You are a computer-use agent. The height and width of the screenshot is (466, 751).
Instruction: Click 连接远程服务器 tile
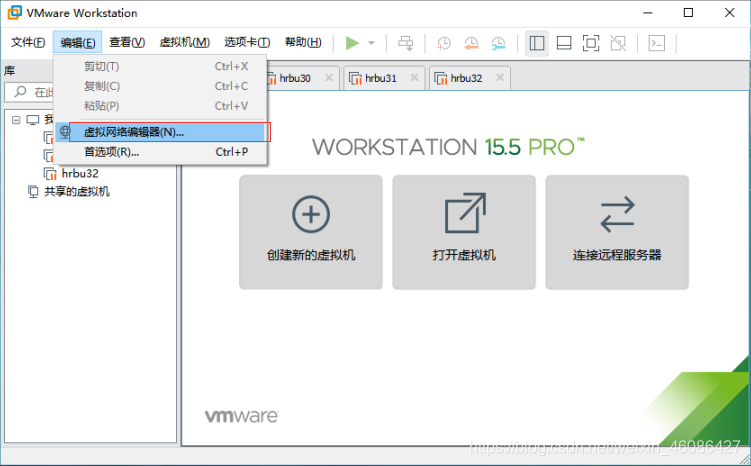coord(617,232)
